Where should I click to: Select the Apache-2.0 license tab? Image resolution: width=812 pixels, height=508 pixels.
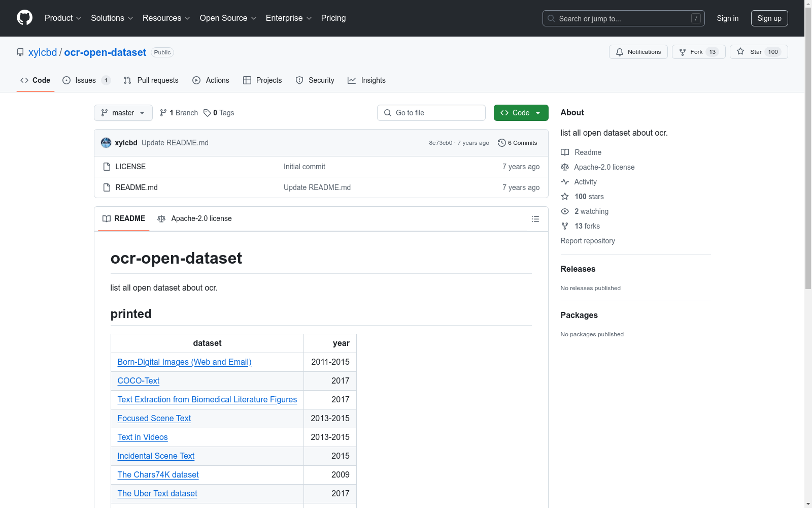pyautogui.click(x=194, y=218)
